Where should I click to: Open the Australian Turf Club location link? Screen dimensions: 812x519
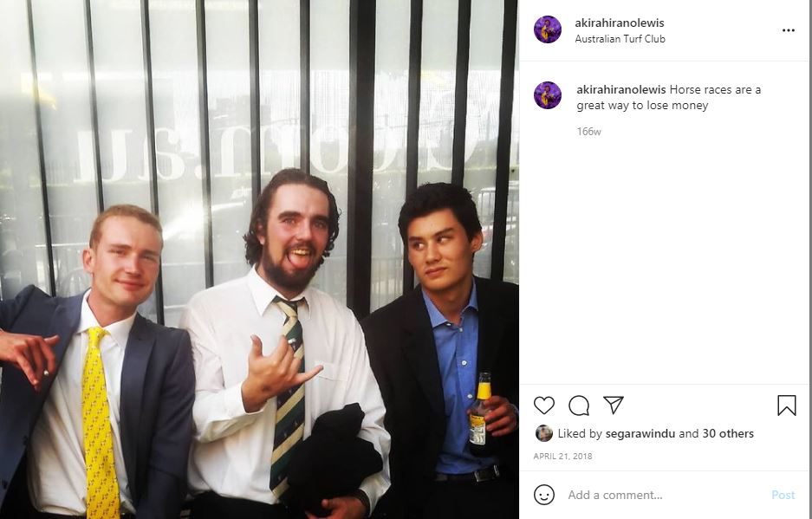coord(620,39)
